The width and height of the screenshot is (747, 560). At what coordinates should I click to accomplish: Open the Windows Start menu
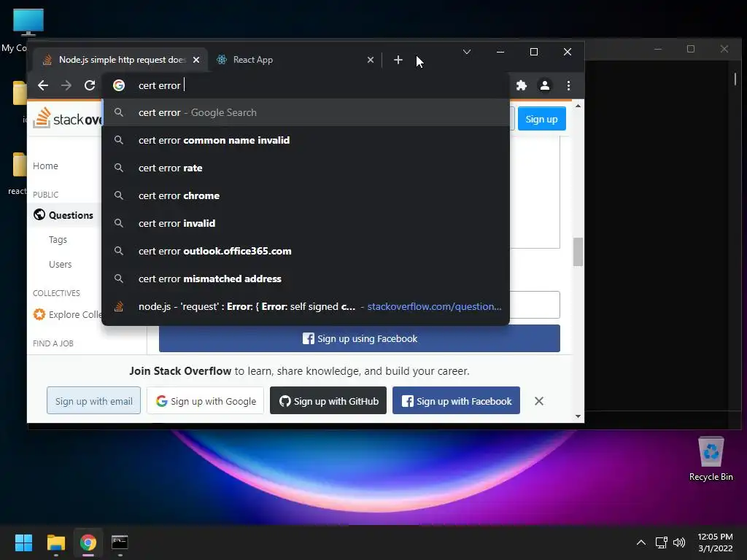pyautogui.click(x=23, y=542)
